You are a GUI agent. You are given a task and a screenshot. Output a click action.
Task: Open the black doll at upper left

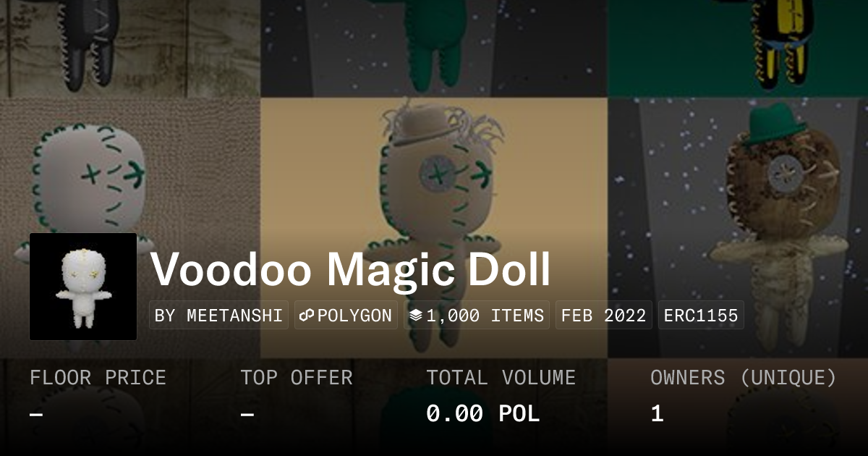(x=130, y=48)
